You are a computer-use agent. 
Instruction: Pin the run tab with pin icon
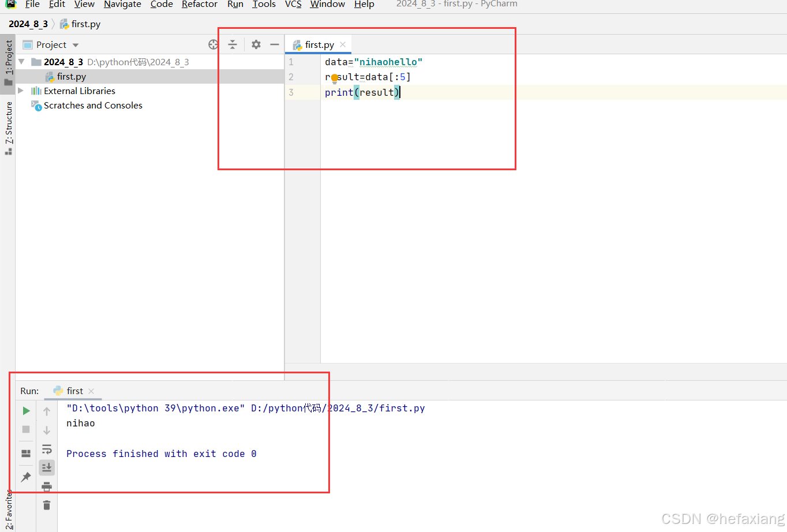pyautogui.click(x=26, y=477)
